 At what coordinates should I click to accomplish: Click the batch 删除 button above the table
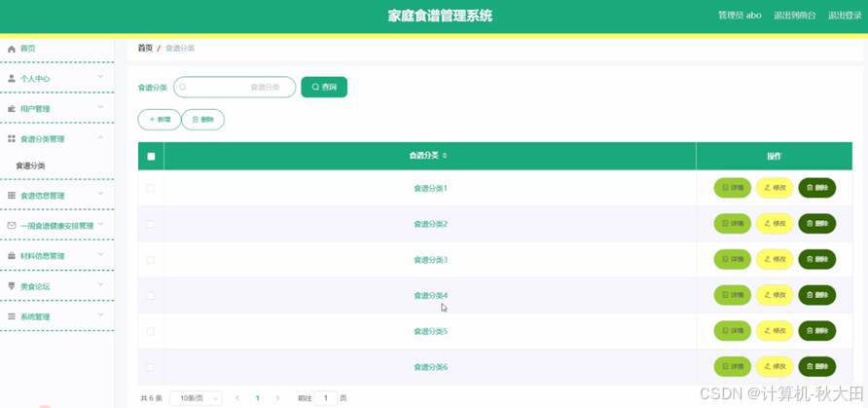[x=203, y=120]
